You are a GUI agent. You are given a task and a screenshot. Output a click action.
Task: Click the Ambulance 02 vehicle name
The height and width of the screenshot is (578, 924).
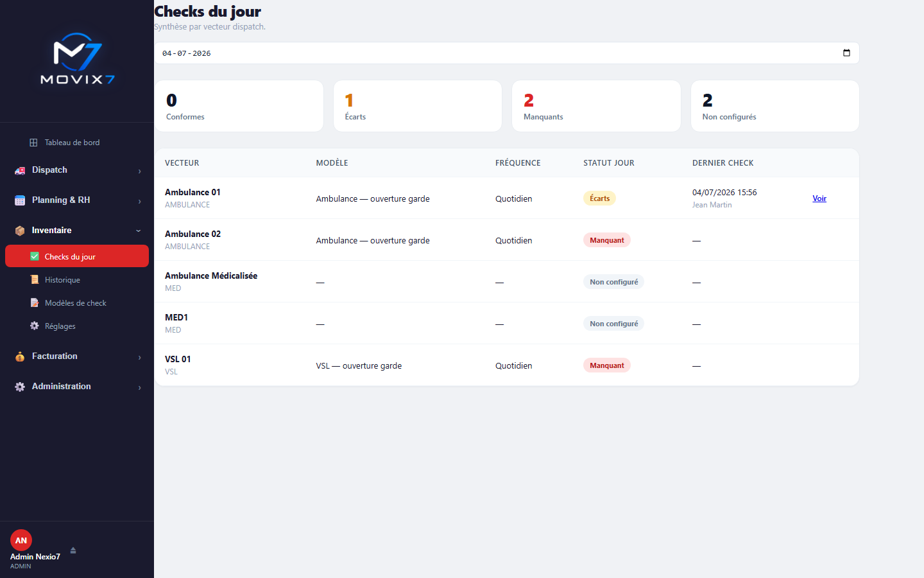coord(193,234)
